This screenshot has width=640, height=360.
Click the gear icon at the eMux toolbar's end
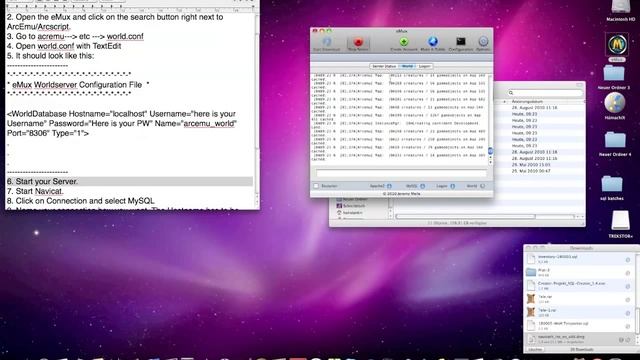click(483, 43)
